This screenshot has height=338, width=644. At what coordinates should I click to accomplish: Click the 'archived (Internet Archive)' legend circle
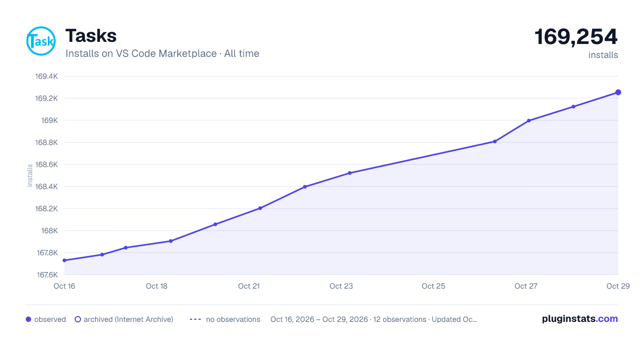[x=77, y=319]
